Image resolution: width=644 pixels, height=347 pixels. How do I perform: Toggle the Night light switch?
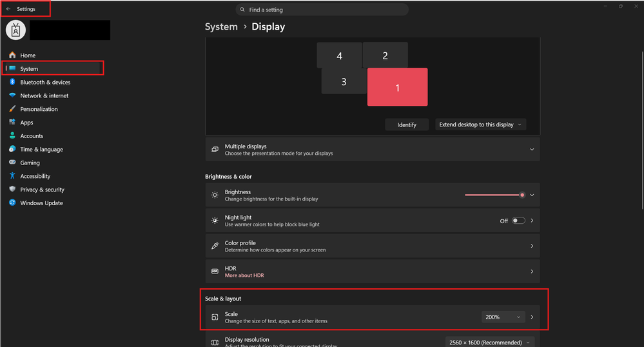point(518,221)
